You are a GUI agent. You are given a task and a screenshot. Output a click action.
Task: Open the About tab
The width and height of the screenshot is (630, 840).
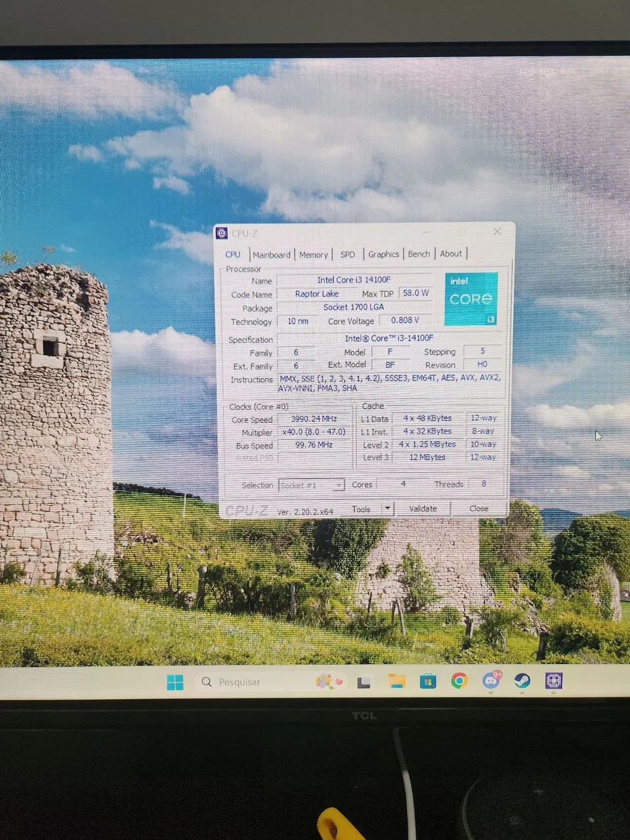451,253
